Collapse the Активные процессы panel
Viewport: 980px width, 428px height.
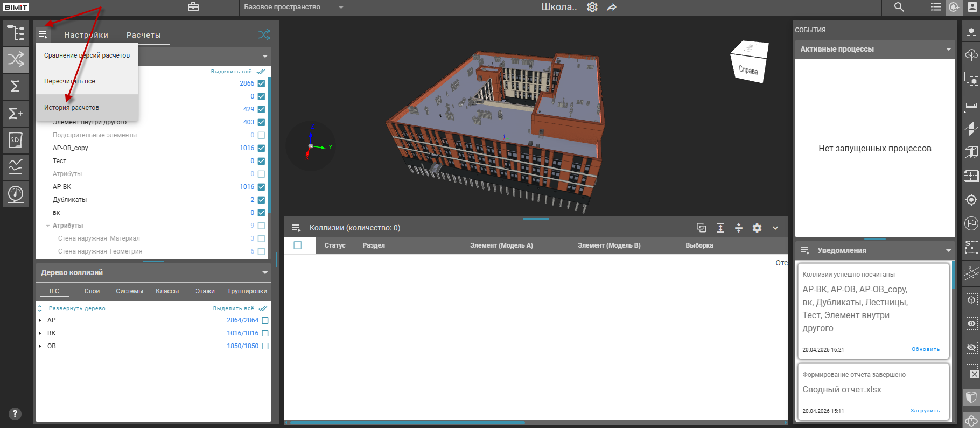[948, 49]
